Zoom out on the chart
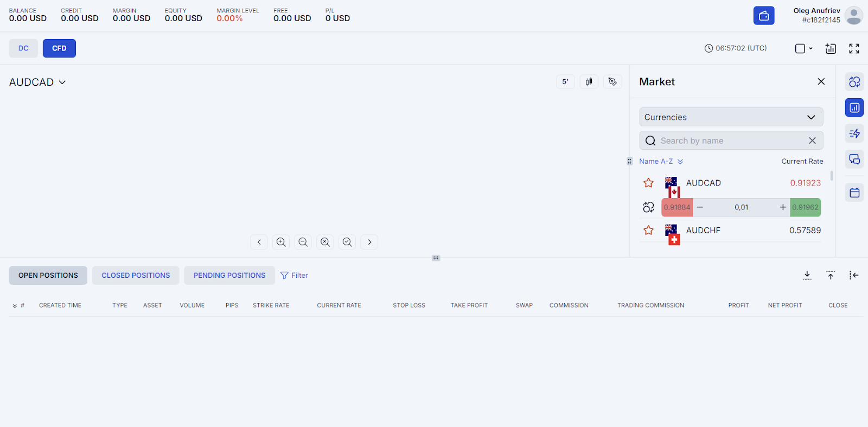Viewport: 868px width, 427px height. [303, 242]
